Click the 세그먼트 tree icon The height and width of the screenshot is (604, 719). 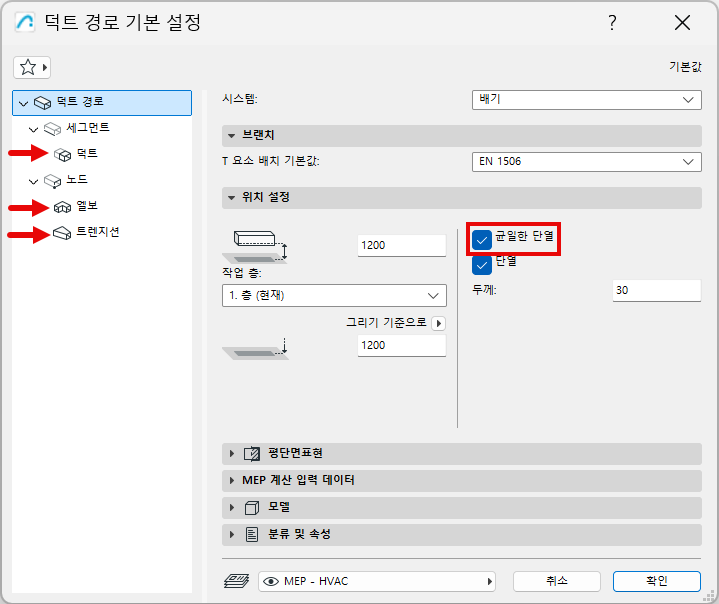(52, 129)
